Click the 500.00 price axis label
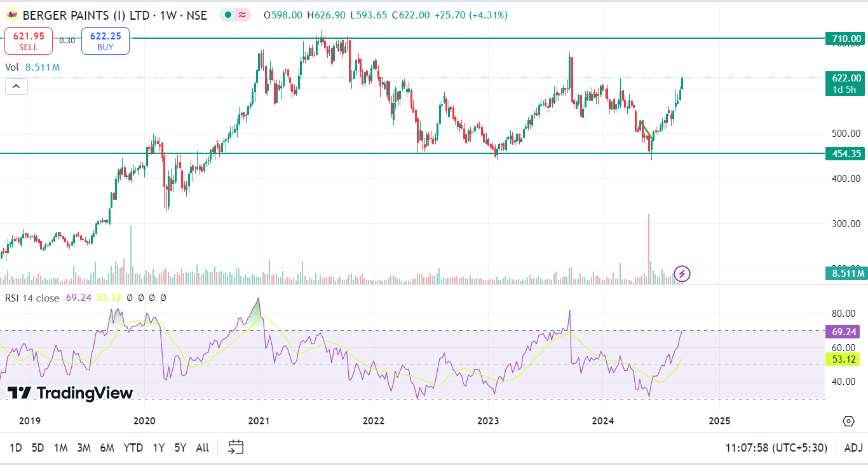This screenshot has width=868, height=465. tap(846, 134)
